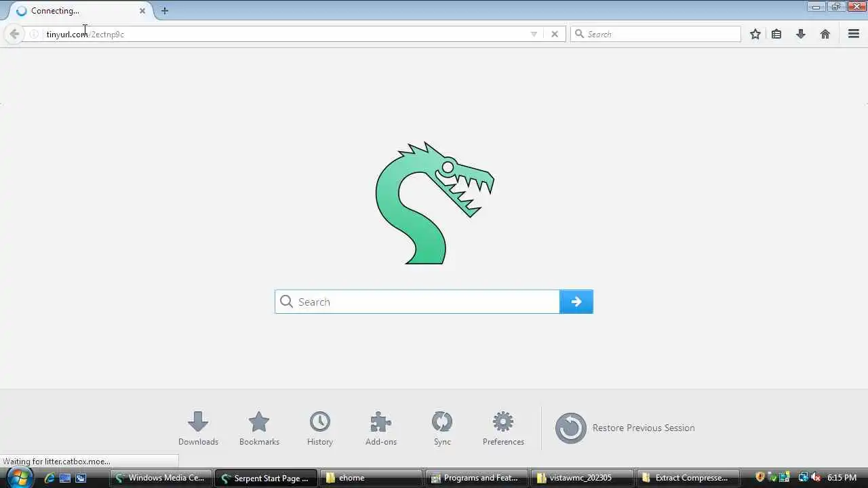Open Preferences gear shortcut
This screenshot has width=868, height=488.
coord(503,428)
